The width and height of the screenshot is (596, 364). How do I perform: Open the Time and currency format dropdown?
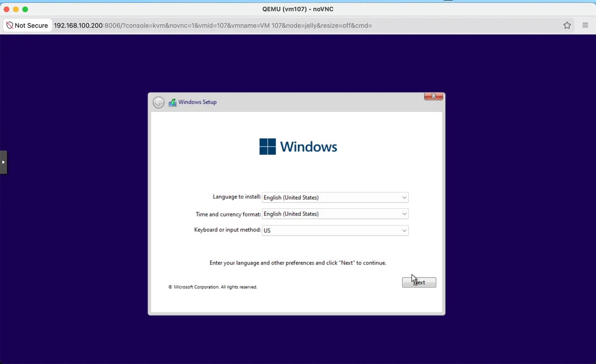pos(335,214)
